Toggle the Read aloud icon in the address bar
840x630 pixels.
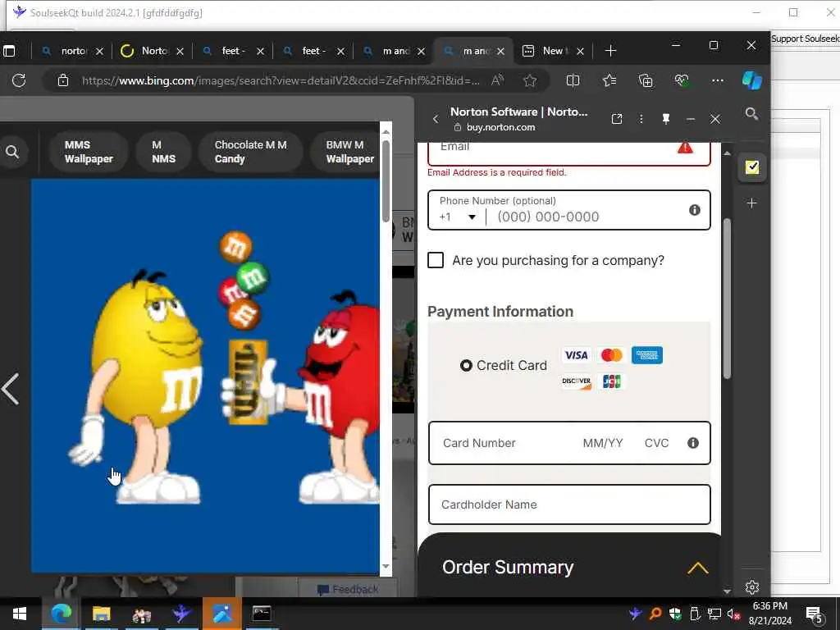(x=498, y=80)
